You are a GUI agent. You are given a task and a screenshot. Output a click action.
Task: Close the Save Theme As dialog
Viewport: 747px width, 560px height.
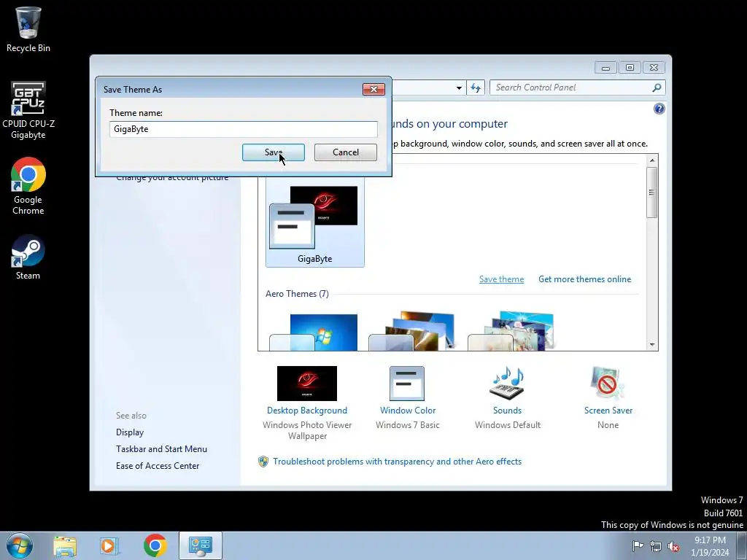(373, 89)
